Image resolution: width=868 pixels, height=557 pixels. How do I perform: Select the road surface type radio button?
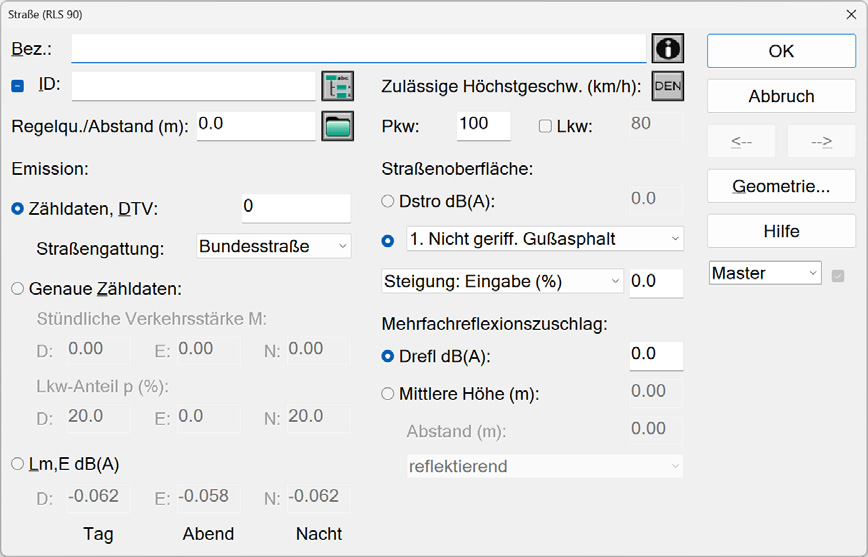[388, 241]
